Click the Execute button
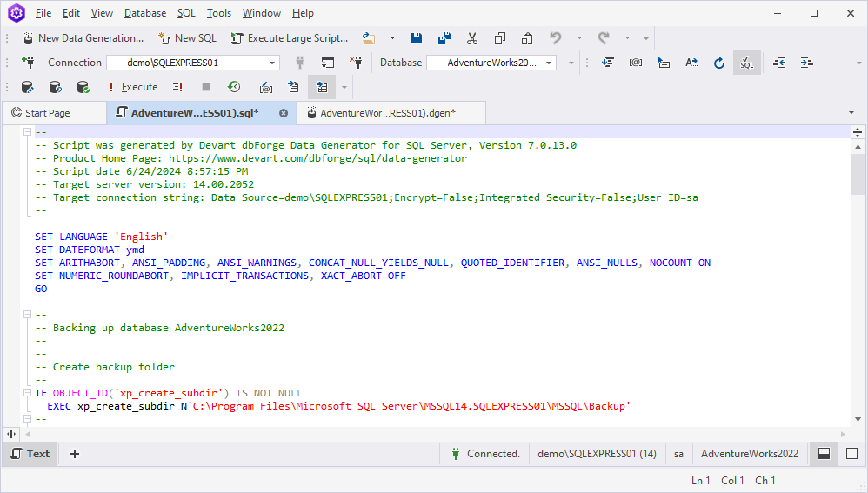868x493 pixels. point(133,87)
